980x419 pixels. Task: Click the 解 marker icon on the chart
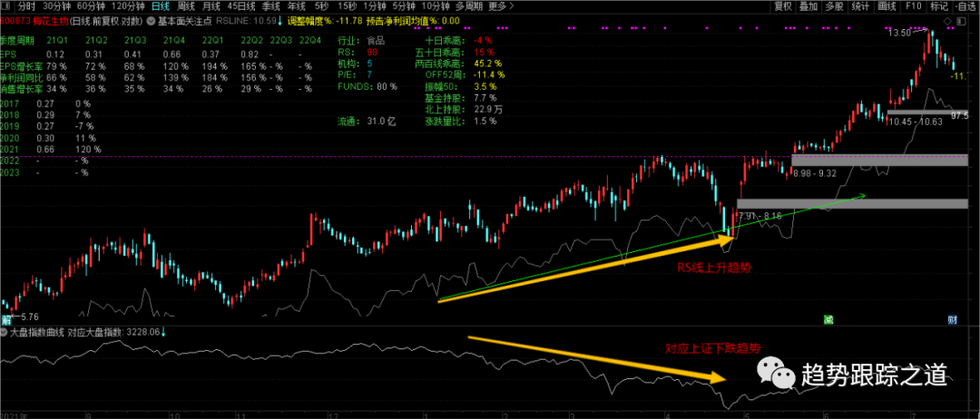coord(6,319)
